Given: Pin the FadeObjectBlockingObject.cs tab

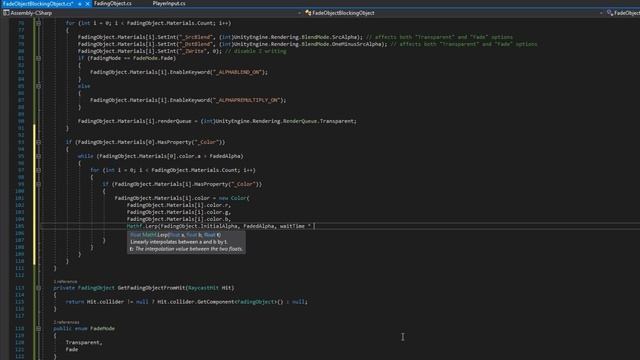Looking at the screenshot, I should (x=80, y=4).
